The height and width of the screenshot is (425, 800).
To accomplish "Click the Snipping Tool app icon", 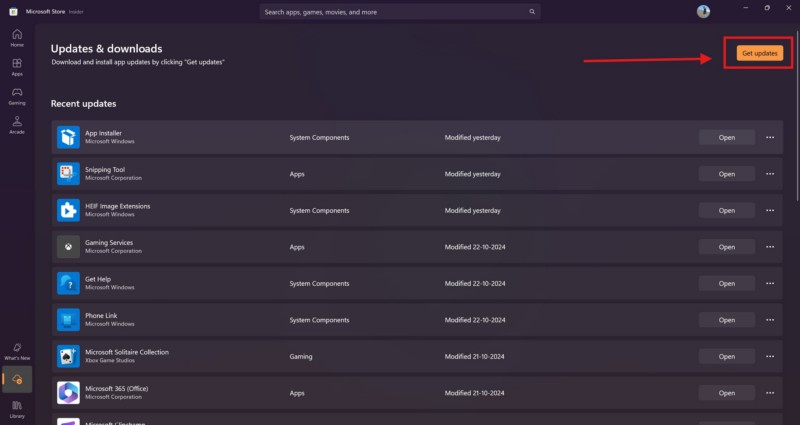I will tap(68, 173).
